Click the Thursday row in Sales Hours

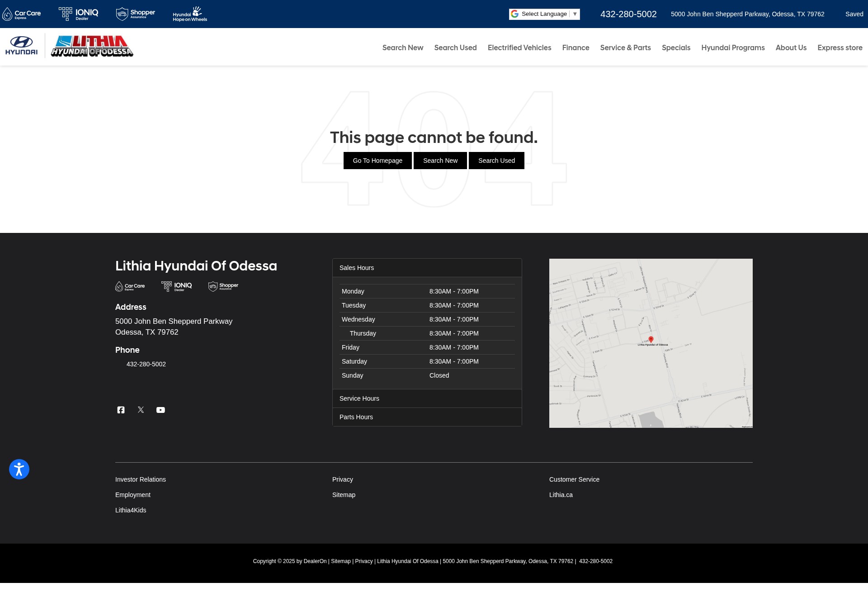click(x=427, y=333)
